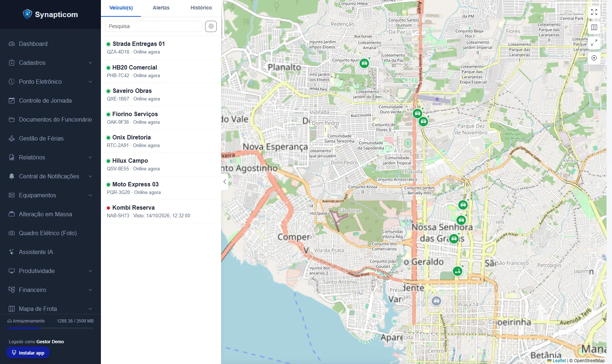Click the fullscreen map icon
This screenshot has height=364, width=612.
point(594,12)
